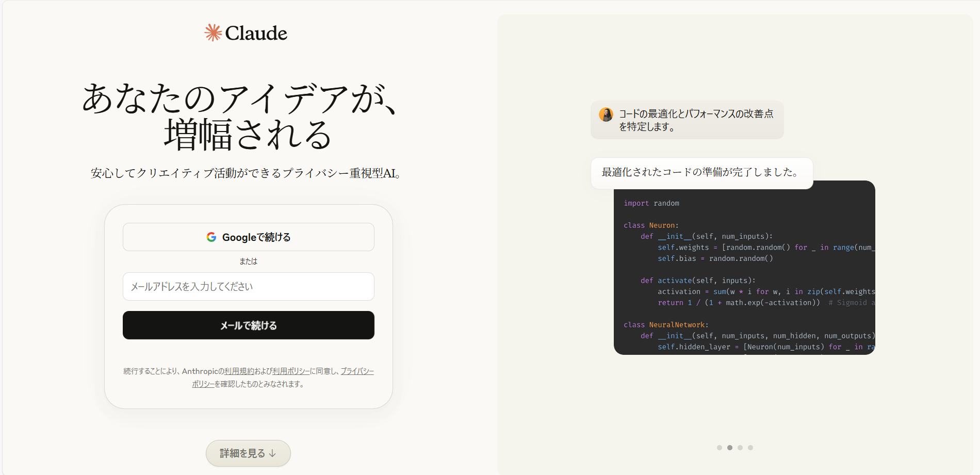Select the fourth carousel dot
This screenshot has width=980, height=475.
pos(750,448)
